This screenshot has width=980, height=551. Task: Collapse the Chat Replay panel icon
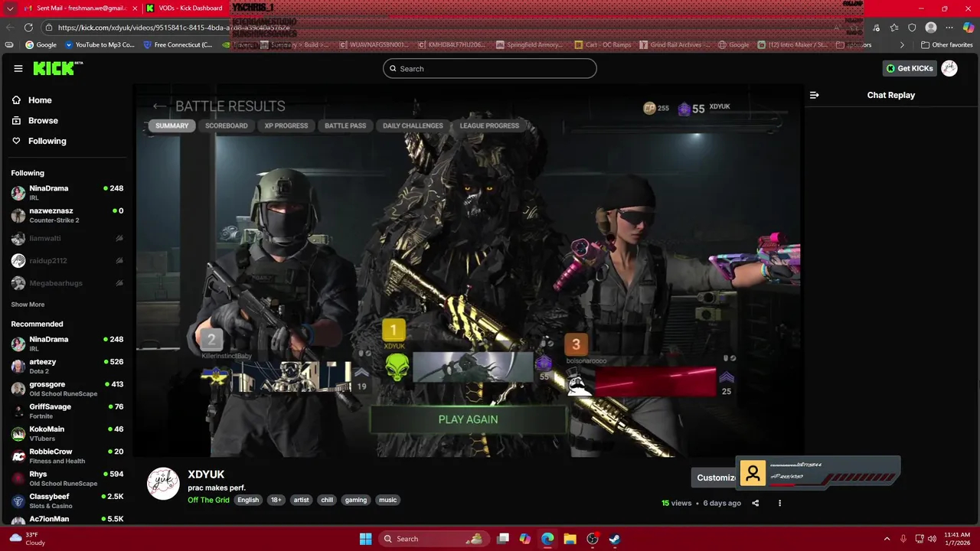coord(814,96)
